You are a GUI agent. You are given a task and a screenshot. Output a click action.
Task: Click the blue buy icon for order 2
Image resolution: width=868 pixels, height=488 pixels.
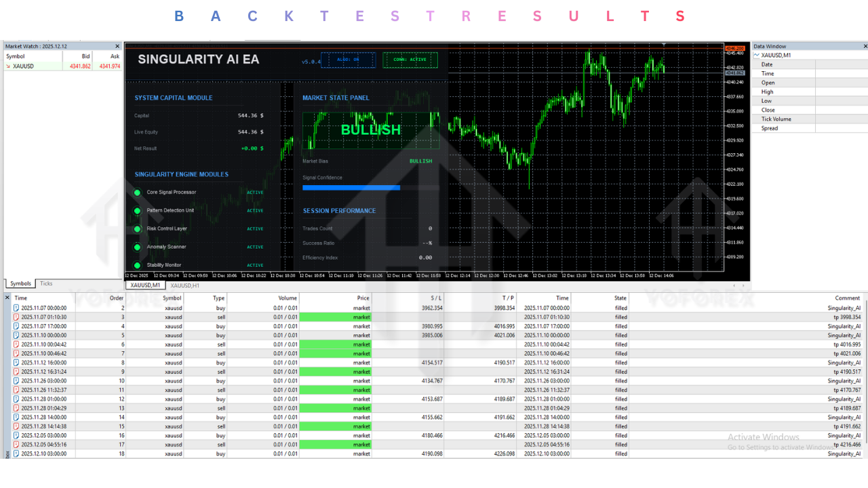(16, 308)
